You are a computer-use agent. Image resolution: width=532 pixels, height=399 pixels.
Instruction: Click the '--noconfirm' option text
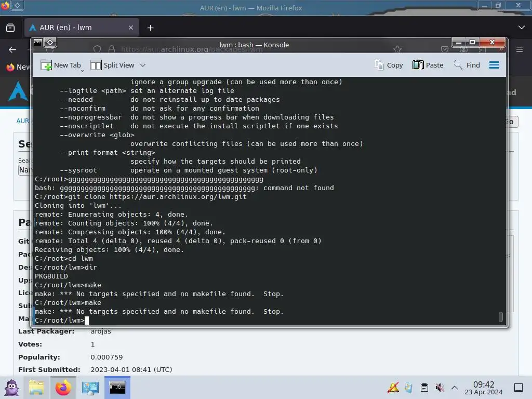coord(83,108)
